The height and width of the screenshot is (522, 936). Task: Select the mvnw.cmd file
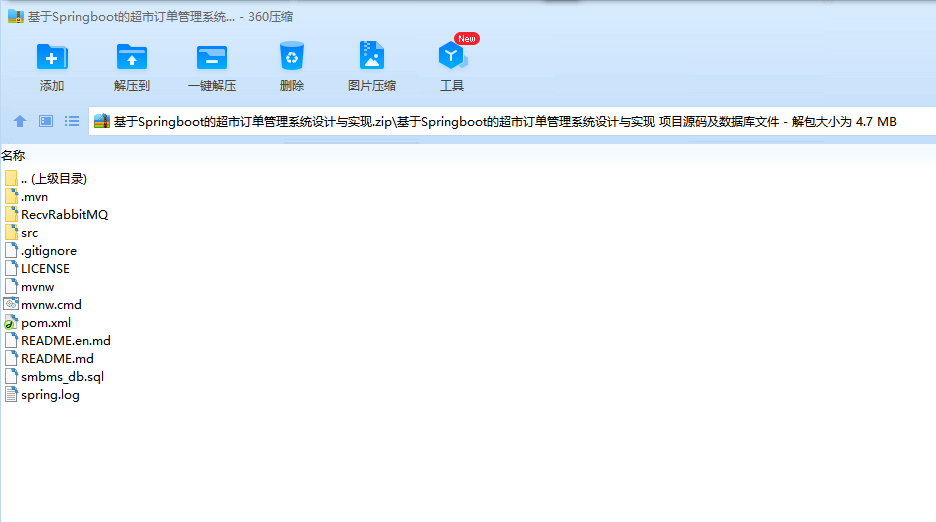(43, 305)
